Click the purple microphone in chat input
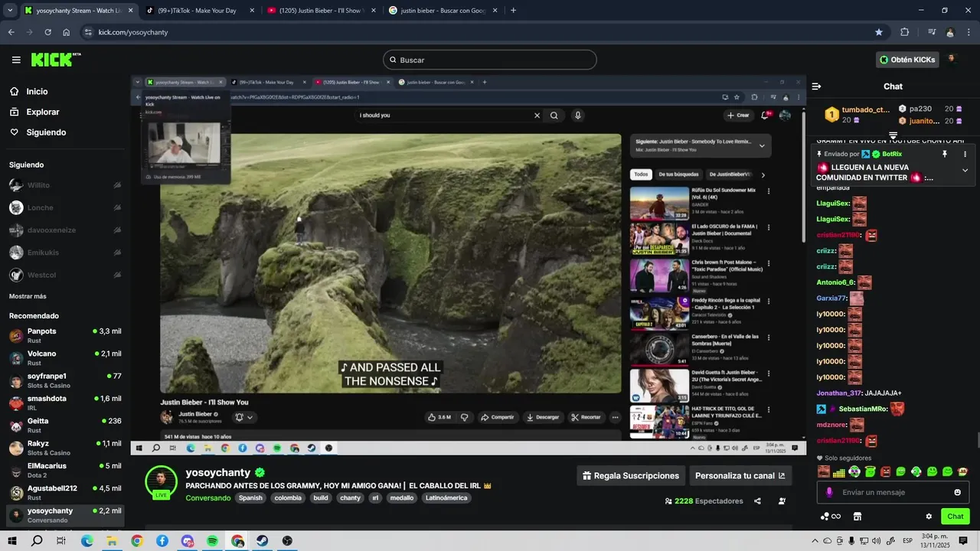This screenshot has height=551, width=980. (829, 492)
